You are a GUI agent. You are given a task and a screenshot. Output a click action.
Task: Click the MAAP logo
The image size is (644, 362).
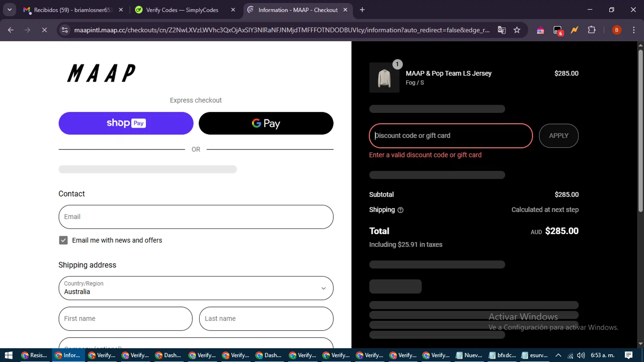point(102,73)
